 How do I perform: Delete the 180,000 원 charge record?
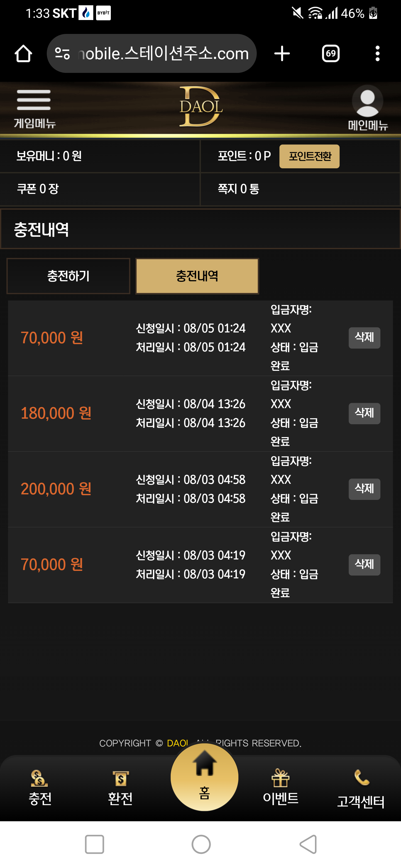click(364, 413)
